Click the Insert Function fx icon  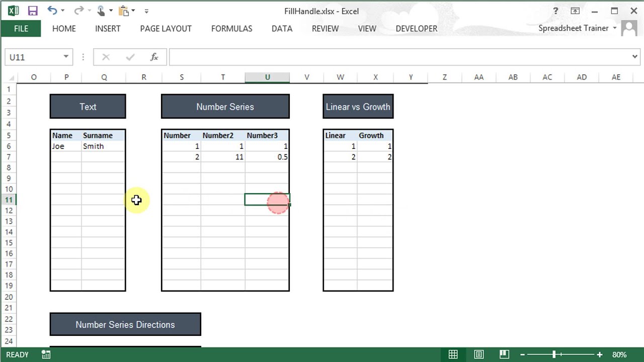154,57
